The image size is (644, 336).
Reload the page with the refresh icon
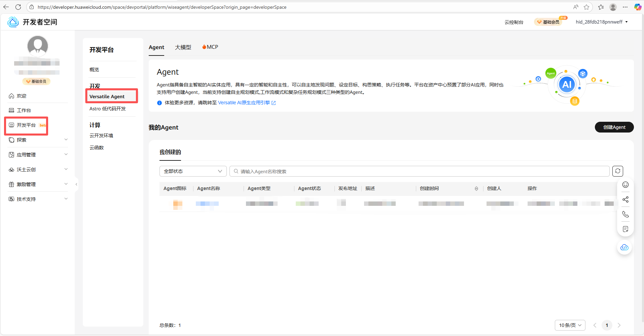point(18,7)
